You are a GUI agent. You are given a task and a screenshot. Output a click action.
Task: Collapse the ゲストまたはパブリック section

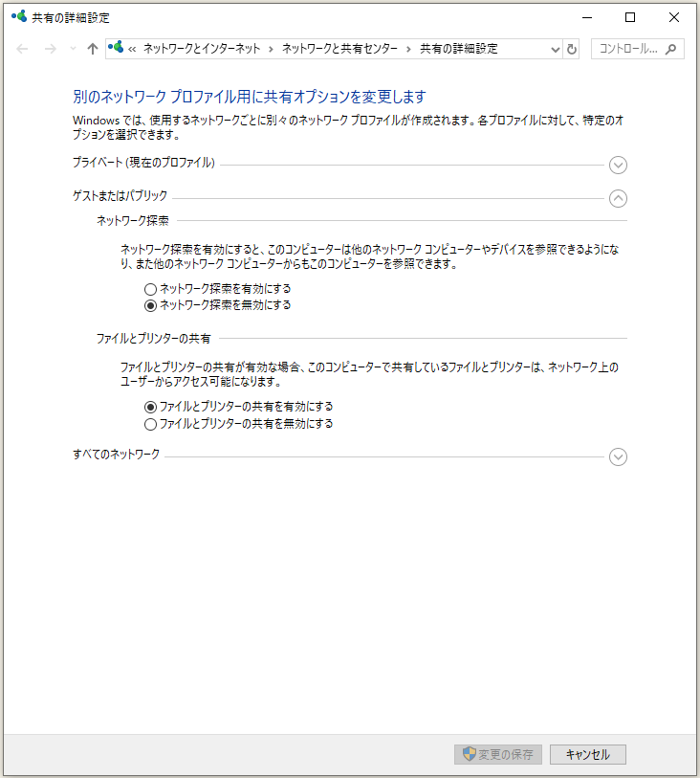click(618, 198)
